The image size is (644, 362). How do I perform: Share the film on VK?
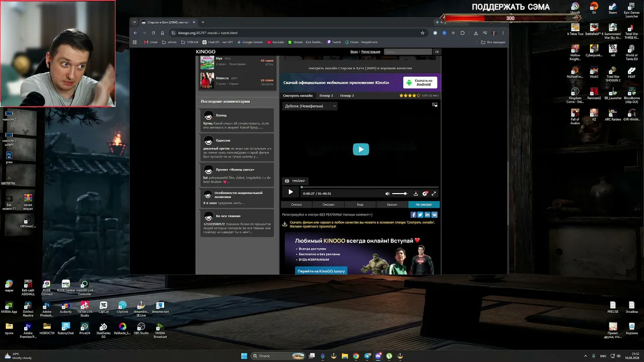[435, 215]
